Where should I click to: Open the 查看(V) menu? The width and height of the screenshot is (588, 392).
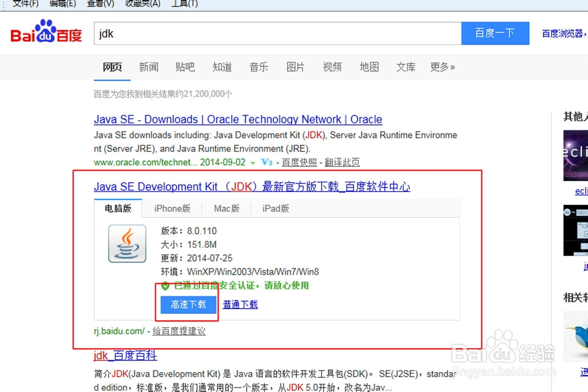[x=100, y=4]
